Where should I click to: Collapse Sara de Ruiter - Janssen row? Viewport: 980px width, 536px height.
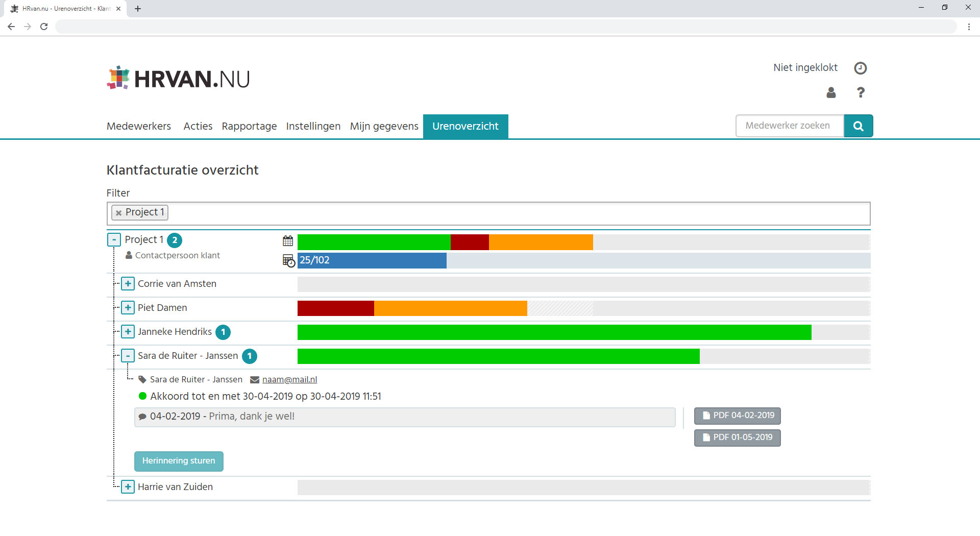coord(128,356)
